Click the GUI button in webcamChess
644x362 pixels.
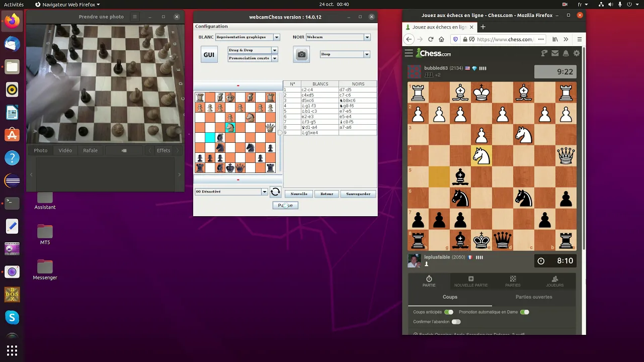pyautogui.click(x=209, y=55)
